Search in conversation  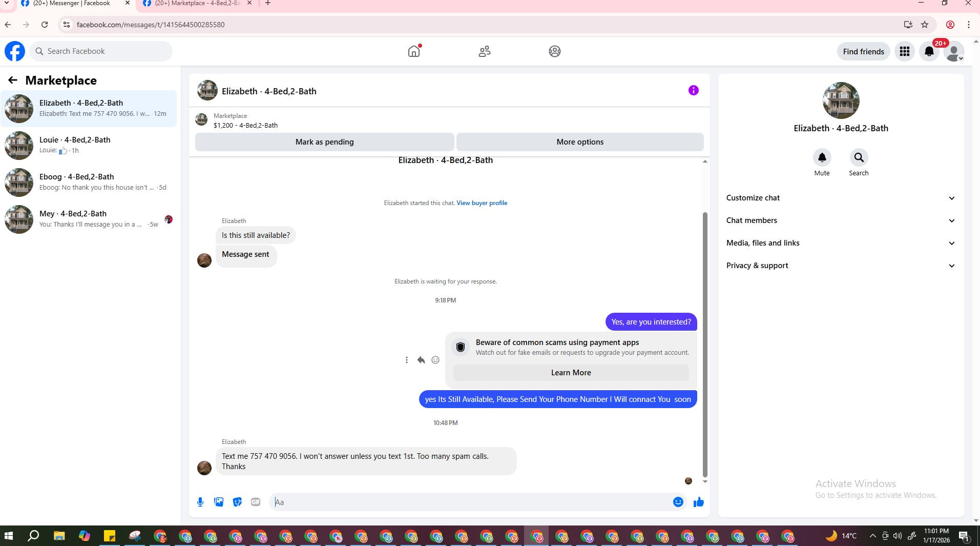tap(859, 157)
